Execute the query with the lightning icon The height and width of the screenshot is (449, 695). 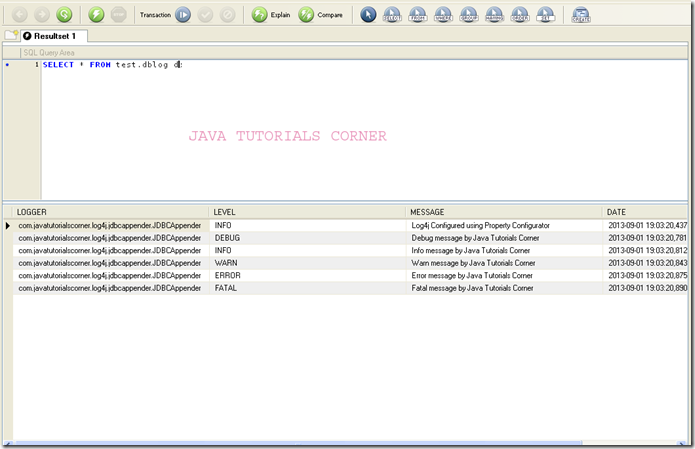pyautogui.click(x=96, y=15)
